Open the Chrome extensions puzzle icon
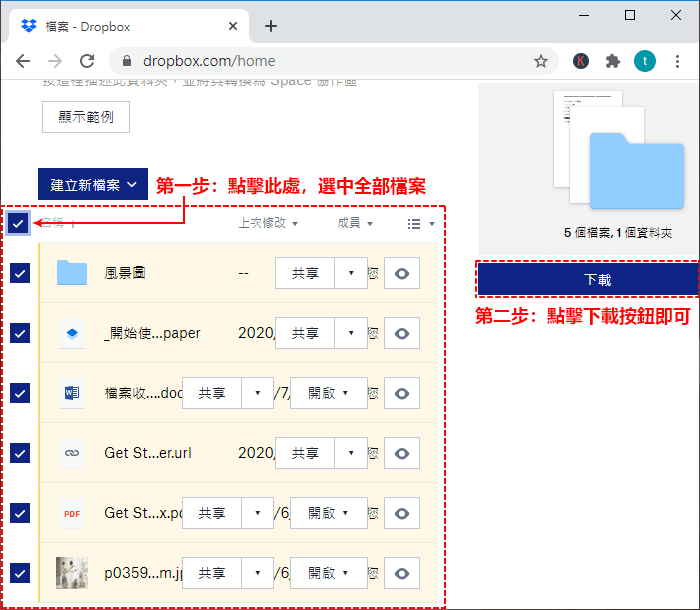Viewport: 700px width, 610px height. tap(612, 61)
